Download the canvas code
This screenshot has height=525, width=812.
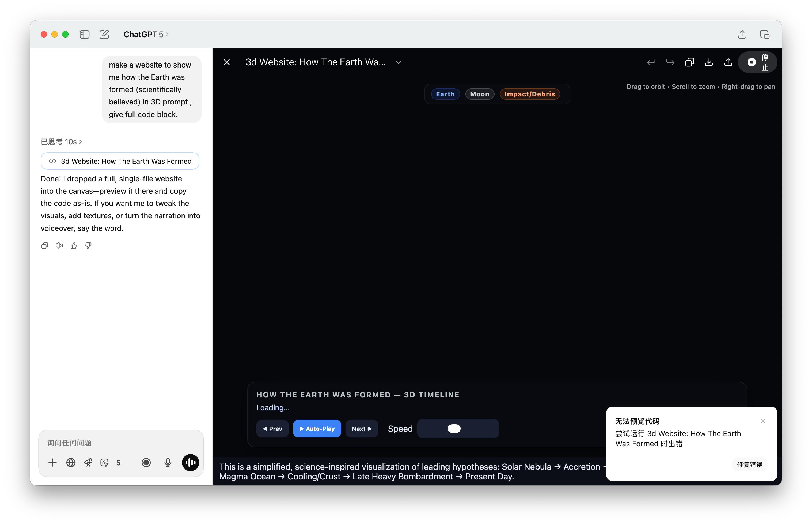point(709,62)
